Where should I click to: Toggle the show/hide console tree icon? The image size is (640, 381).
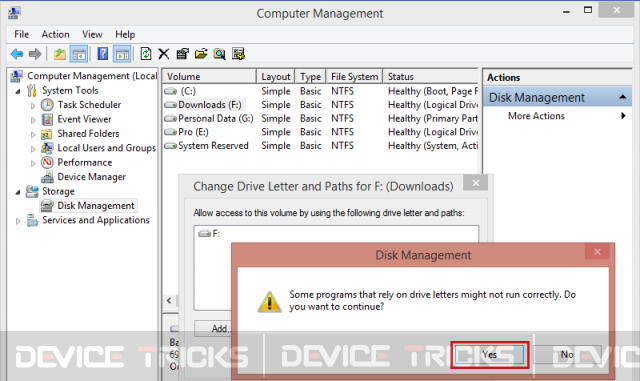79,54
